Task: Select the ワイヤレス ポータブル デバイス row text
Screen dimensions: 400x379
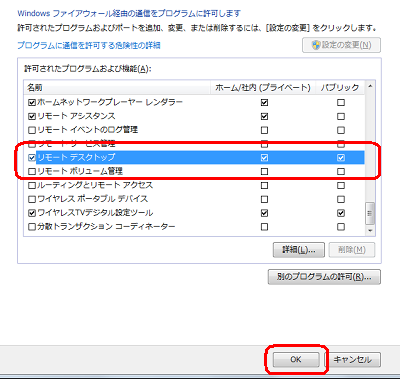Action: (x=92, y=199)
